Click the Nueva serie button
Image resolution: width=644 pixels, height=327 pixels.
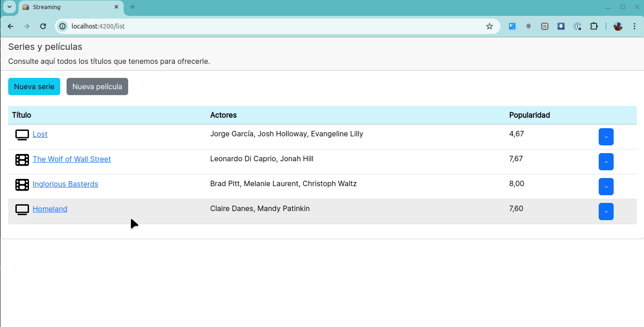(x=34, y=87)
